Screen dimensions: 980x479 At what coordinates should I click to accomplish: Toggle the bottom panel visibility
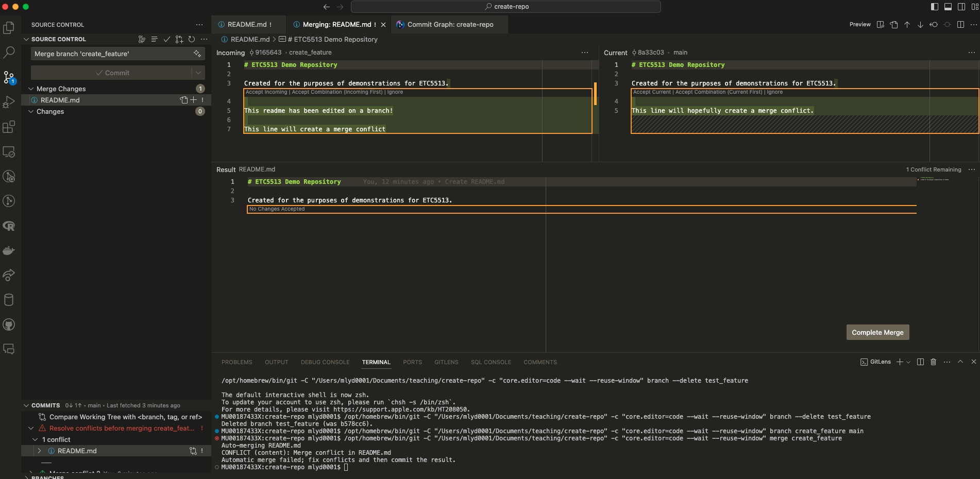[948, 7]
